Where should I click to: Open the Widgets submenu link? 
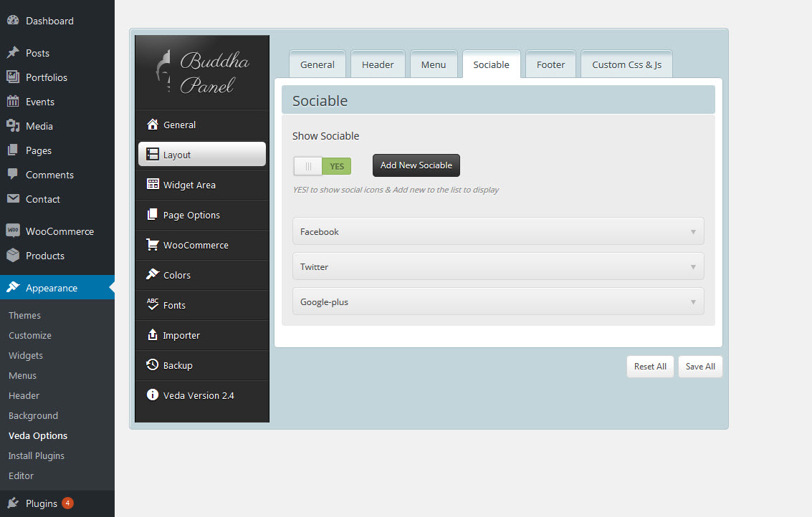[25, 356]
